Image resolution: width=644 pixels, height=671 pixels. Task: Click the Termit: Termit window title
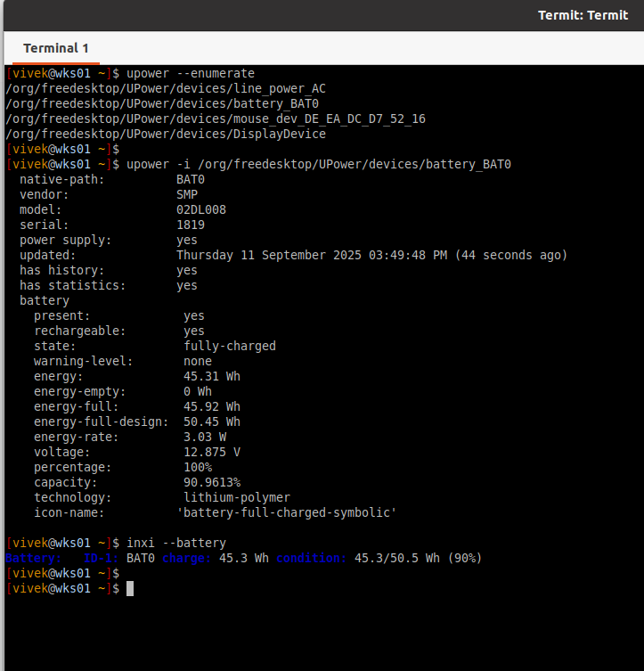click(583, 15)
